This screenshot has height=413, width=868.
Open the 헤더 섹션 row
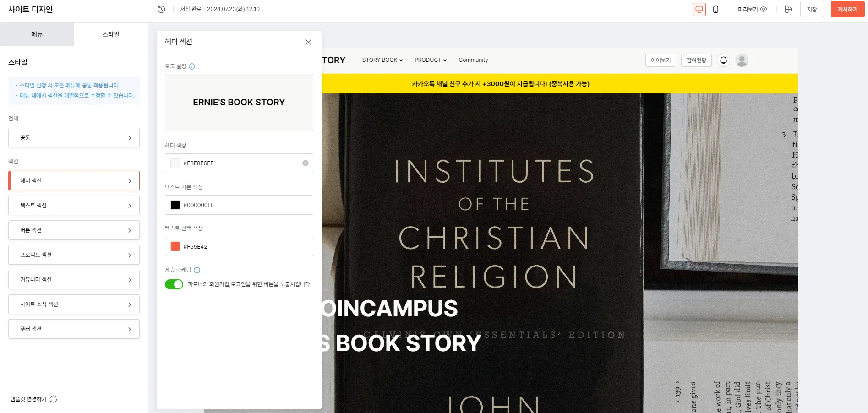[74, 180]
